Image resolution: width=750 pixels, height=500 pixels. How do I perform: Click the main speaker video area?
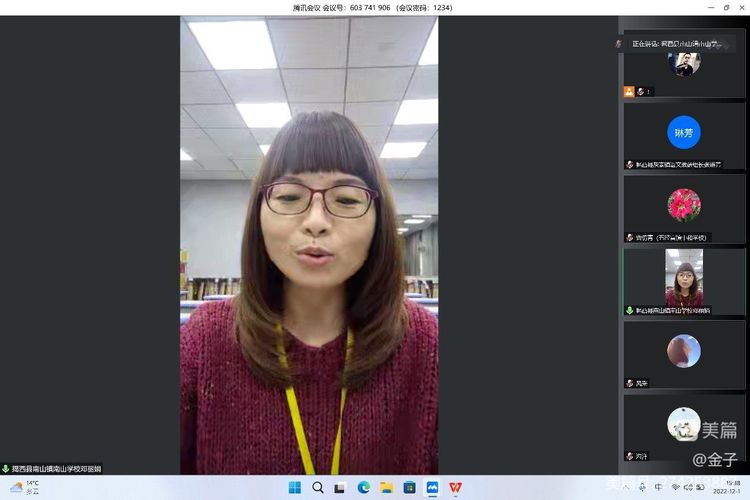[309, 245]
